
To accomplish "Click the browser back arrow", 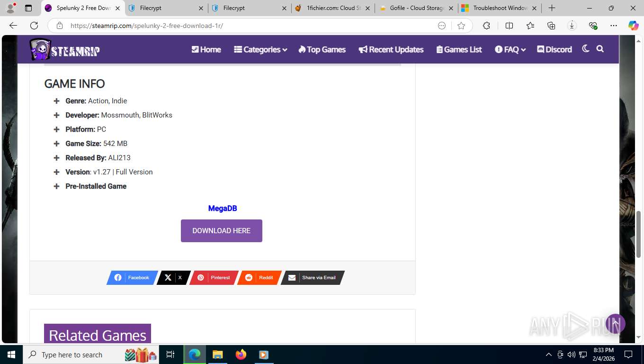I will coord(13,26).
